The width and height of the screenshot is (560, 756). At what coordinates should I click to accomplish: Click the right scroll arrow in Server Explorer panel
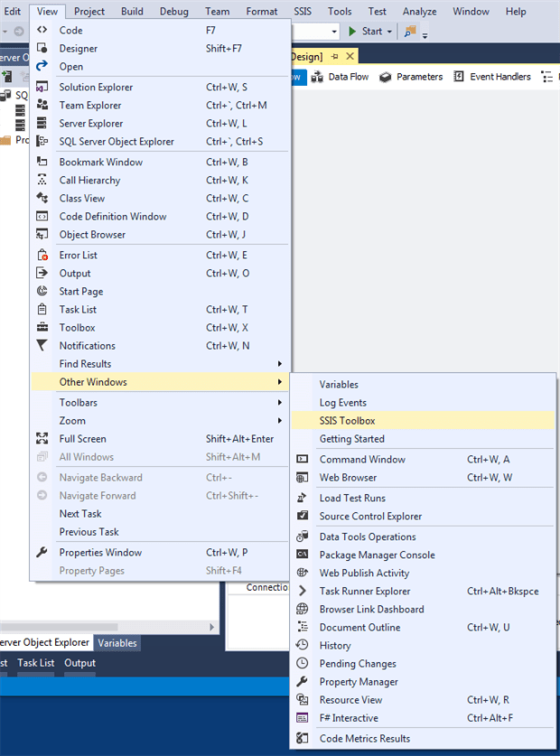(x=211, y=627)
